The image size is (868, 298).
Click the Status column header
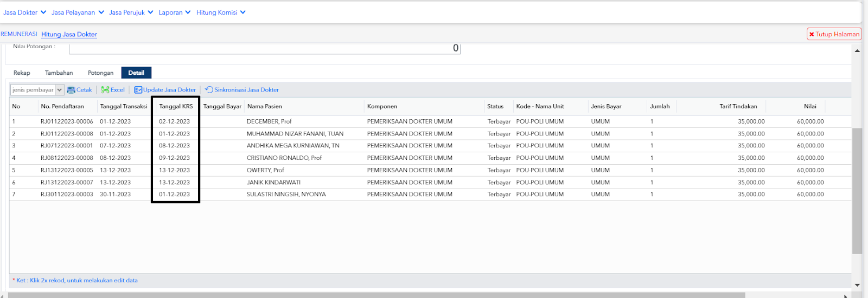tap(495, 107)
